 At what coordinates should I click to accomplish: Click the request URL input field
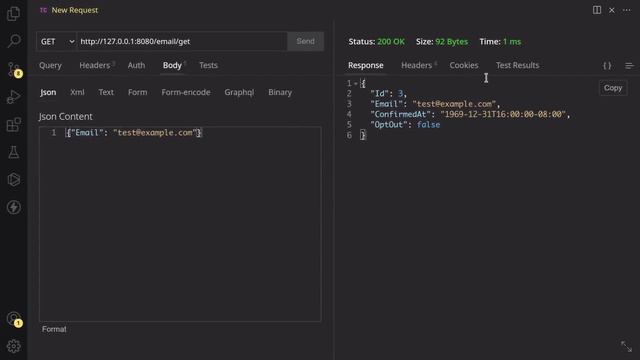pyautogui.click(x=182, y=41)
